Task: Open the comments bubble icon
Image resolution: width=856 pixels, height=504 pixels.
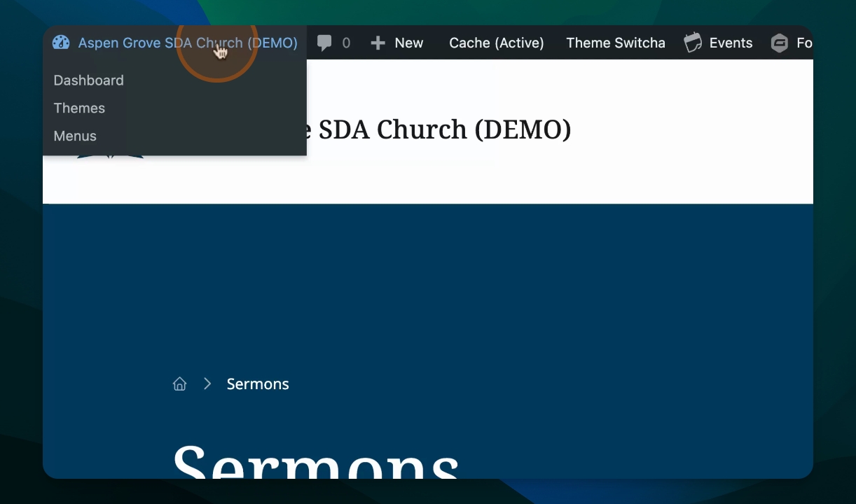Action: pyautogui.click(x=324, y=43)
